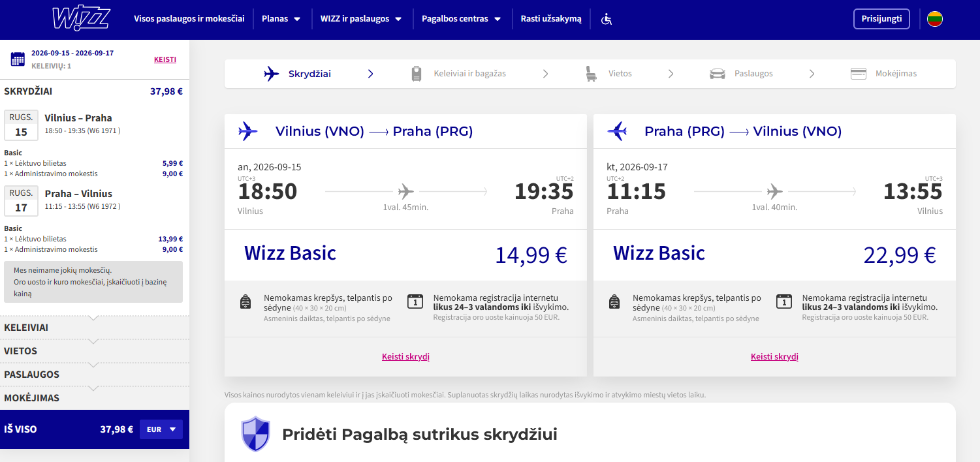
Task: Click the KEISTI link in the sidebar
Action: click(x=165, y=59)
